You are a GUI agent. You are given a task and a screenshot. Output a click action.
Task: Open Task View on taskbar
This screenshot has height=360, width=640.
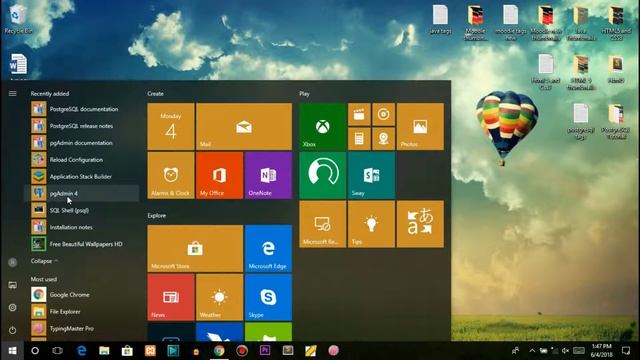coord(58,351)
